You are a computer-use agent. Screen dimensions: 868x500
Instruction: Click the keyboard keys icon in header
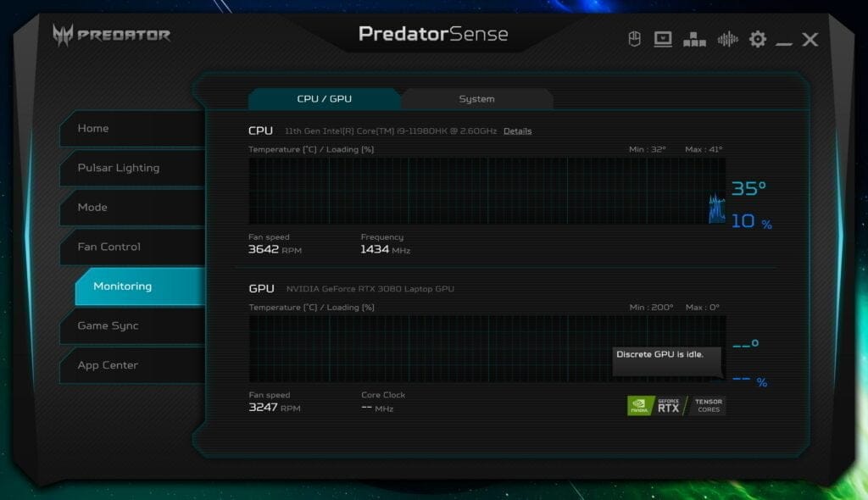coord(694,39)
